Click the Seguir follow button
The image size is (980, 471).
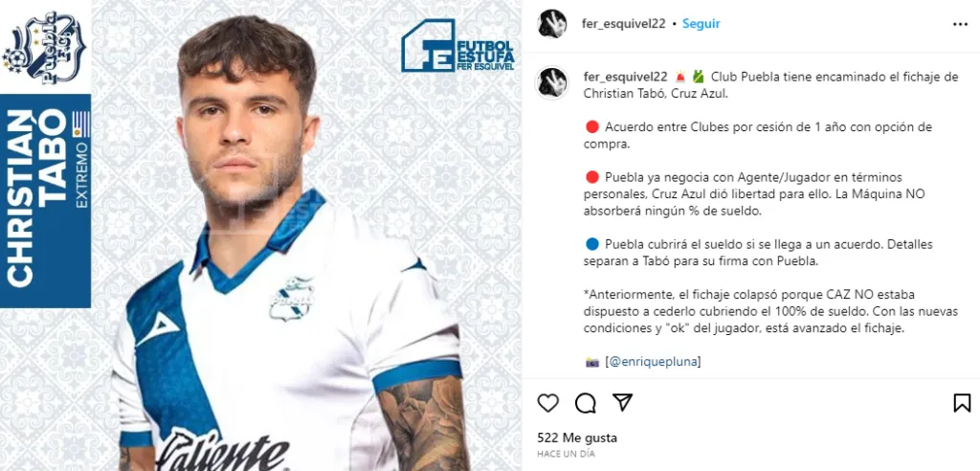click(701, 24)
